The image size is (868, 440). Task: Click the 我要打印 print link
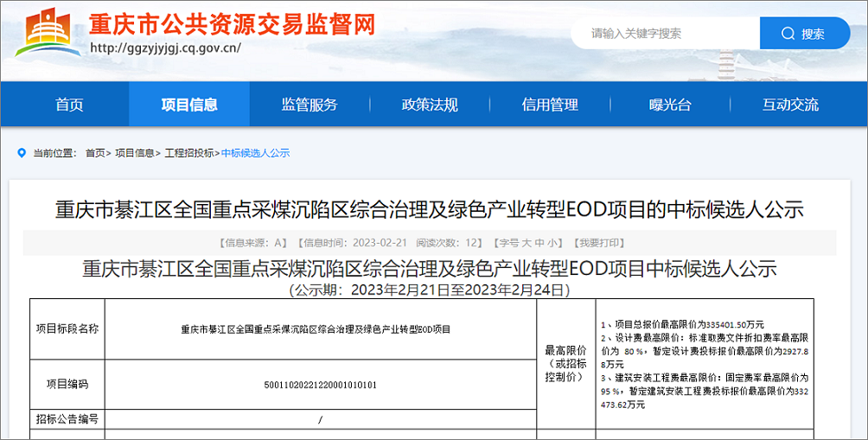pos(599,243)
